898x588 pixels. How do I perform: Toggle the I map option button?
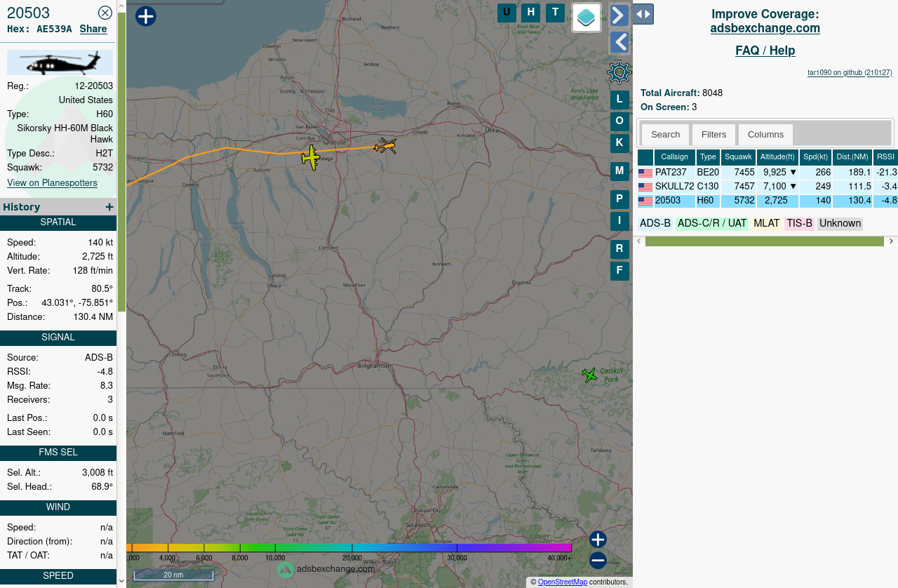coord(619,221)
